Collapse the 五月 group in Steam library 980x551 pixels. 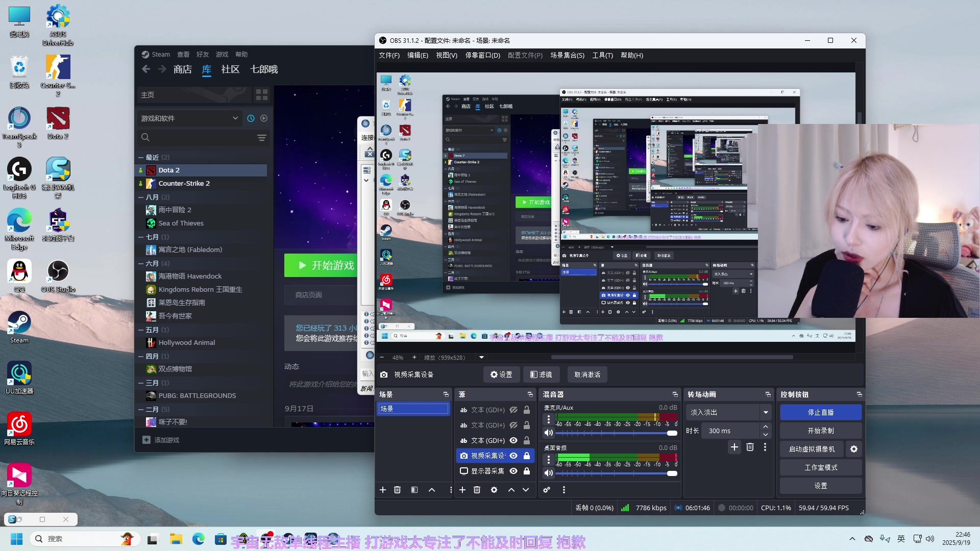141,330
